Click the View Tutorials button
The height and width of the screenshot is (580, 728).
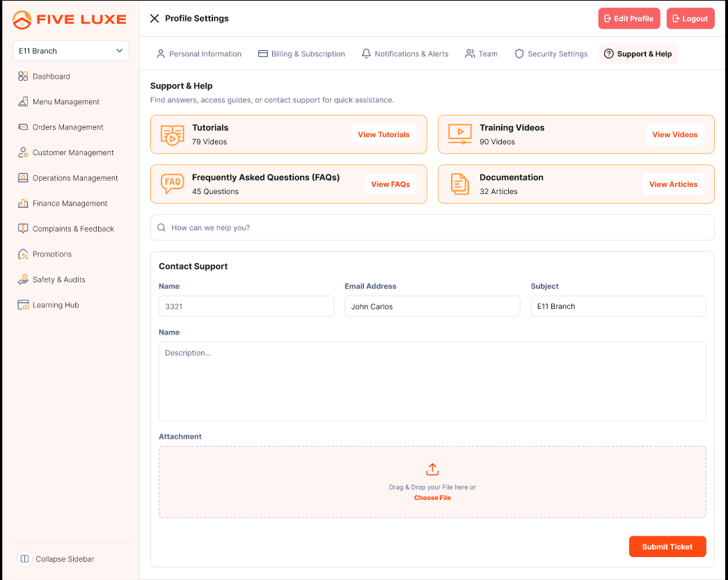(383, 135)
